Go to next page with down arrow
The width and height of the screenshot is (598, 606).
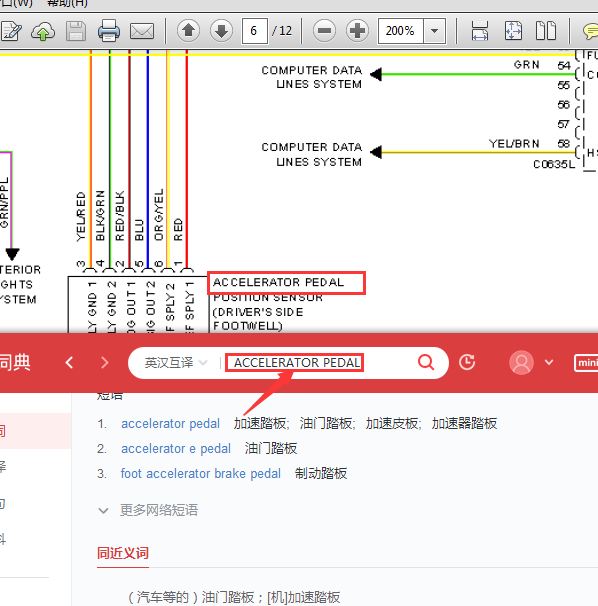[221, 31]
